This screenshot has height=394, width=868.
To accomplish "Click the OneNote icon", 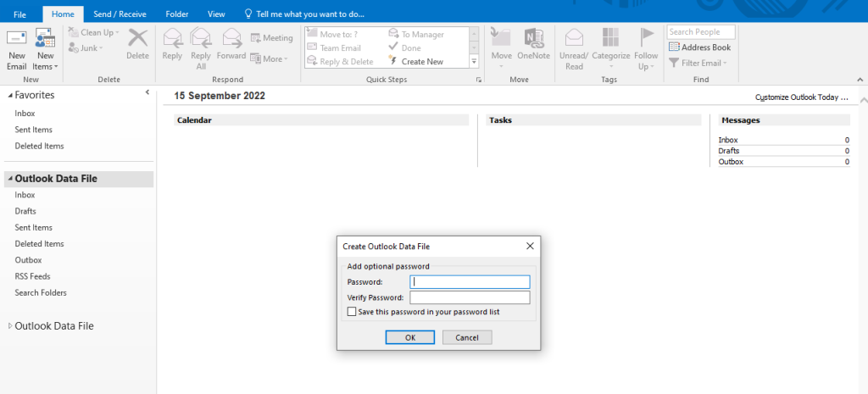I will point(534,37).
